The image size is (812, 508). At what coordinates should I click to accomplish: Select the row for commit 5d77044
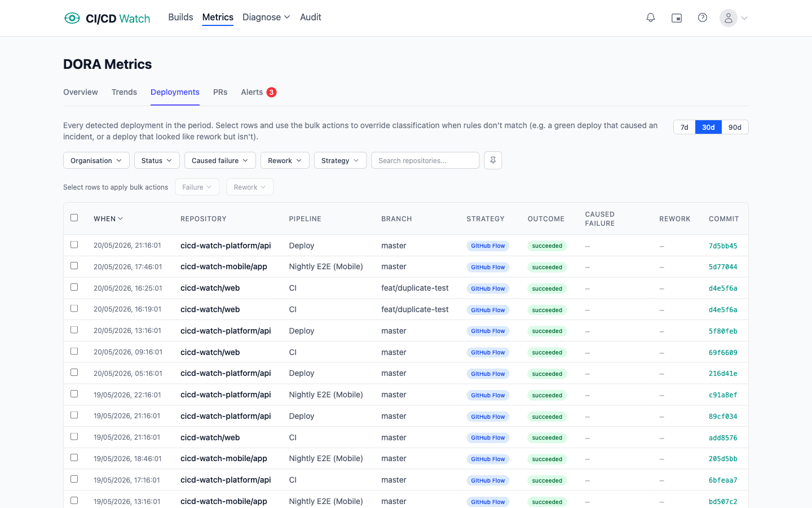point(74,266)
